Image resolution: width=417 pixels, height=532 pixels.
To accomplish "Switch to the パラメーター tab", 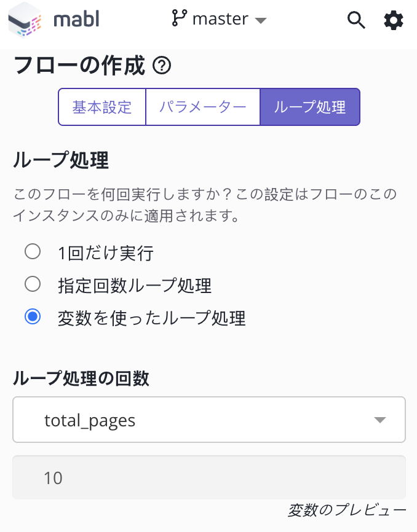I will (x=203, y=107).
